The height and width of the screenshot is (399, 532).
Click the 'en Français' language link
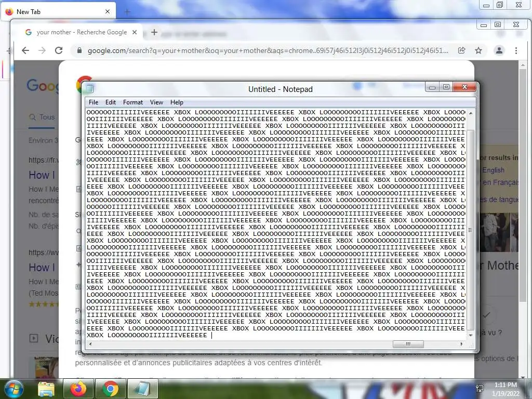tap(500, 182)
